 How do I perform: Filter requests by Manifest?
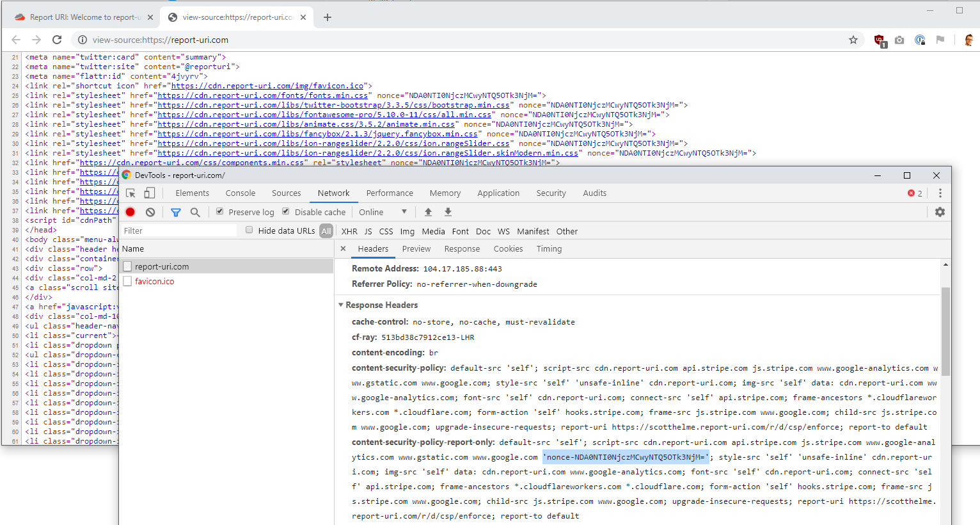click(x=533, y=231)
